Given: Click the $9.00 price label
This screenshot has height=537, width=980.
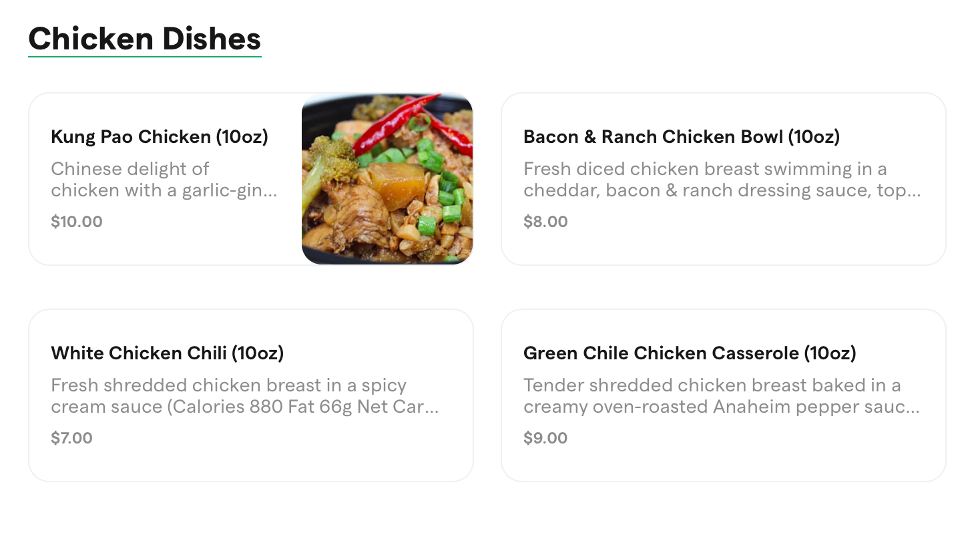Looking at the screenshot, I should point(545,438).
